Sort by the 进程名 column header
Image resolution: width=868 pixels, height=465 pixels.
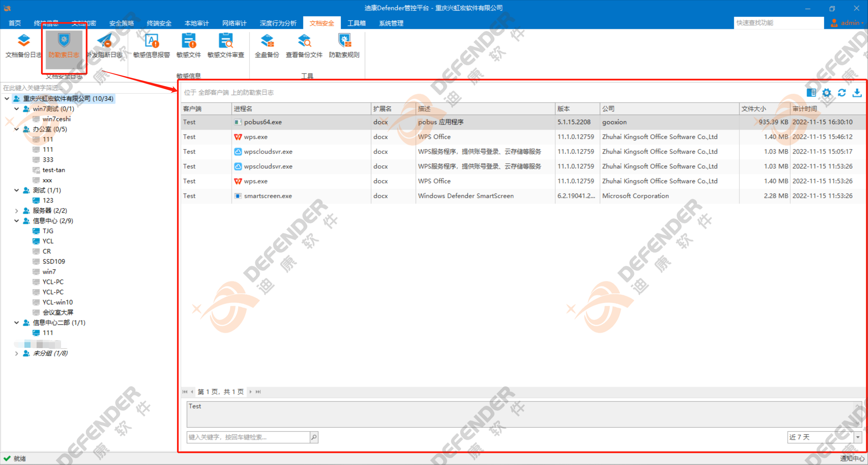click(x=301, y=109)
